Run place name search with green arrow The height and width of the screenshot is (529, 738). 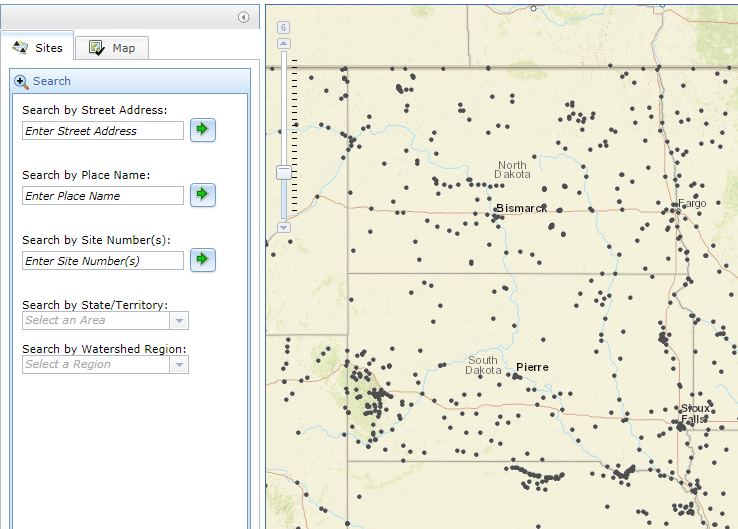click(x=203, y=194)
